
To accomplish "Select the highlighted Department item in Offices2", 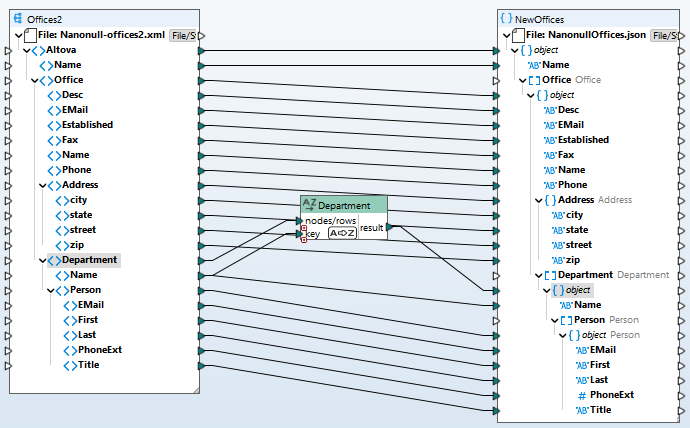I will coord(89,260).
